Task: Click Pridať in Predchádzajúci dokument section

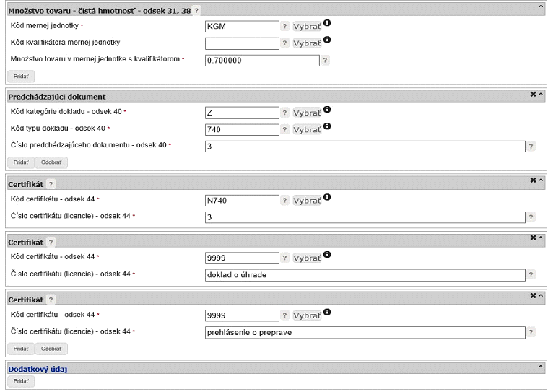Action: click(x=21, y=162)
